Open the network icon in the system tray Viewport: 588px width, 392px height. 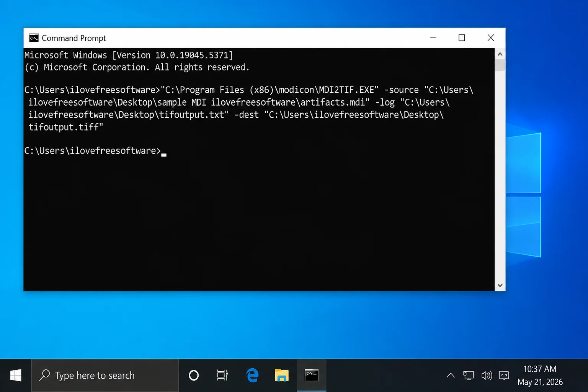click(469, 376)
